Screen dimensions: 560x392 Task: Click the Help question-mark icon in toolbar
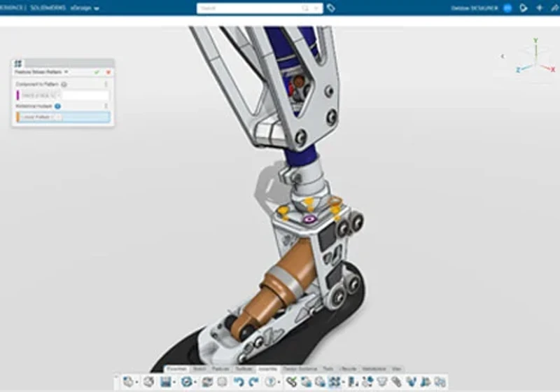[x=270, y=382]
